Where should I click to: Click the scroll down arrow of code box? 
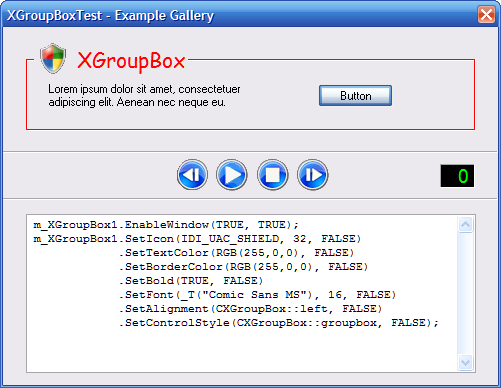(465, 362)
